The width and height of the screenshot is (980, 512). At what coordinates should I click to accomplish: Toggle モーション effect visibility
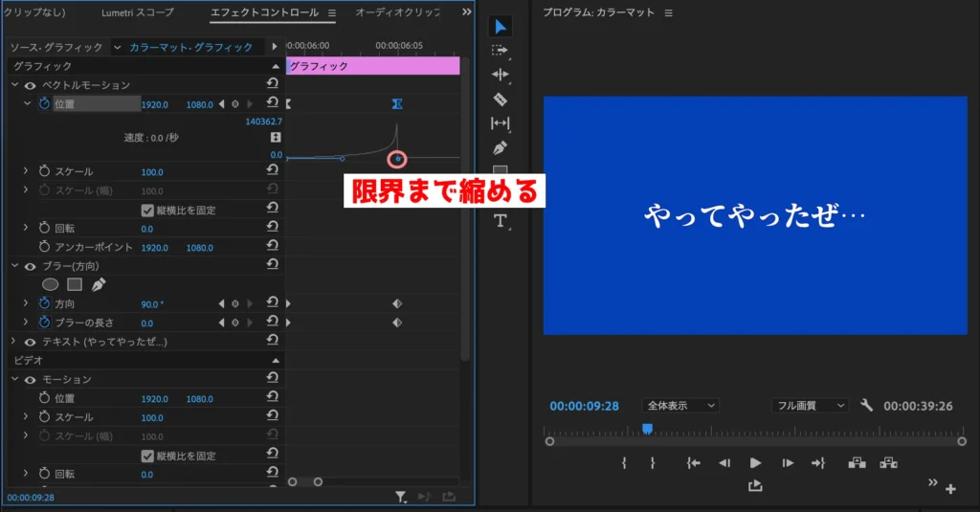[30, 380]
